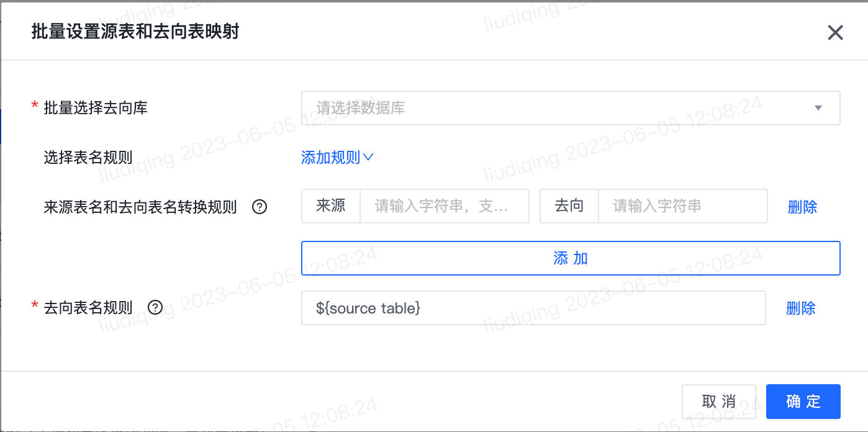This screenshot has width=868, height=432.
Task: Click 取消 to cancel the dialog
Action: (x=719, y=402)
